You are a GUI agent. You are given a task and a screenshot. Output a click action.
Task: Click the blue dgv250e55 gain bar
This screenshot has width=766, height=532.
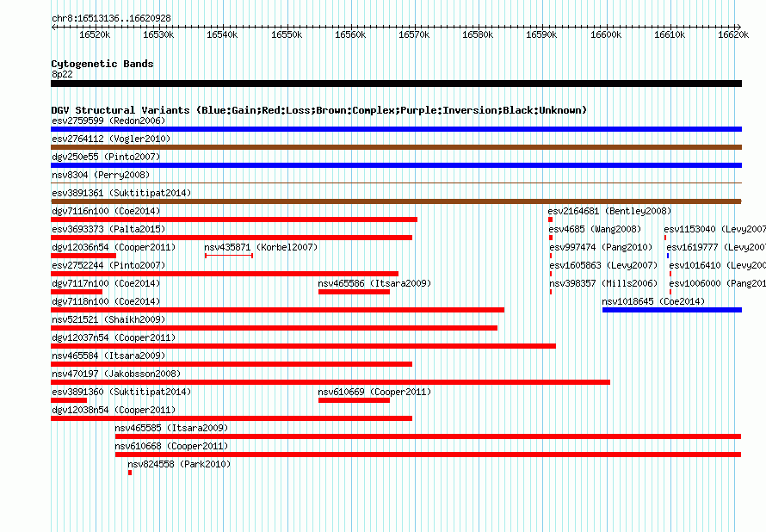tap(396, 165)
